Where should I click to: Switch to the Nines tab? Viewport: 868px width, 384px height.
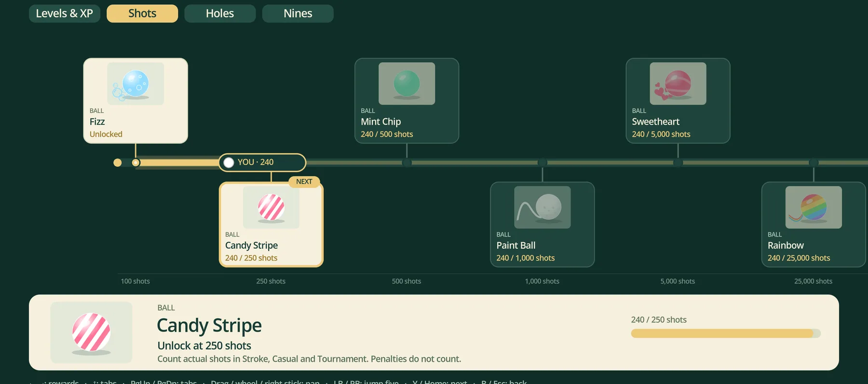[298, 13]
